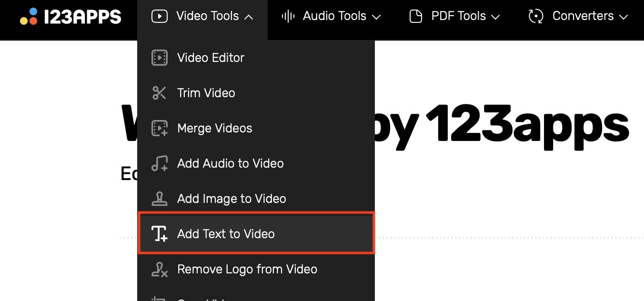Click the Audio Tools waveform icon

click(x=287, y=16)
